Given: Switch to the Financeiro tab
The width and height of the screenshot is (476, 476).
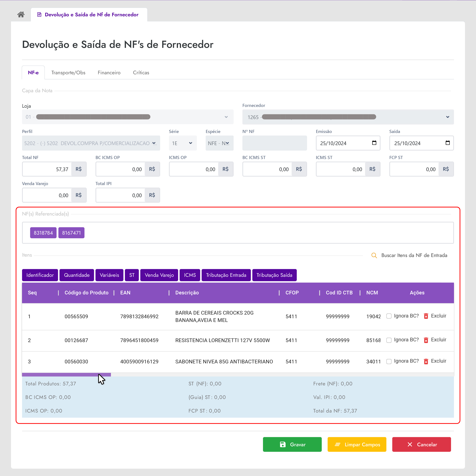Looking at the screenshot, I should [109, 73].
